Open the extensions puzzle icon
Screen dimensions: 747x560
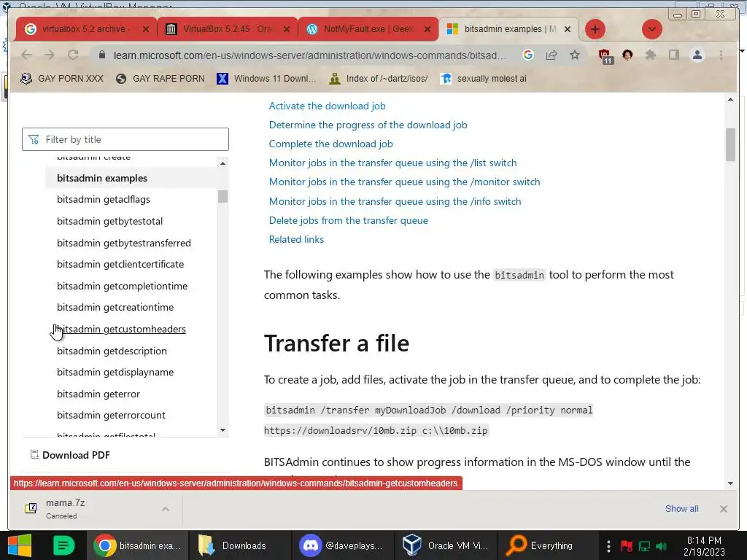click(x=650, y=55)
